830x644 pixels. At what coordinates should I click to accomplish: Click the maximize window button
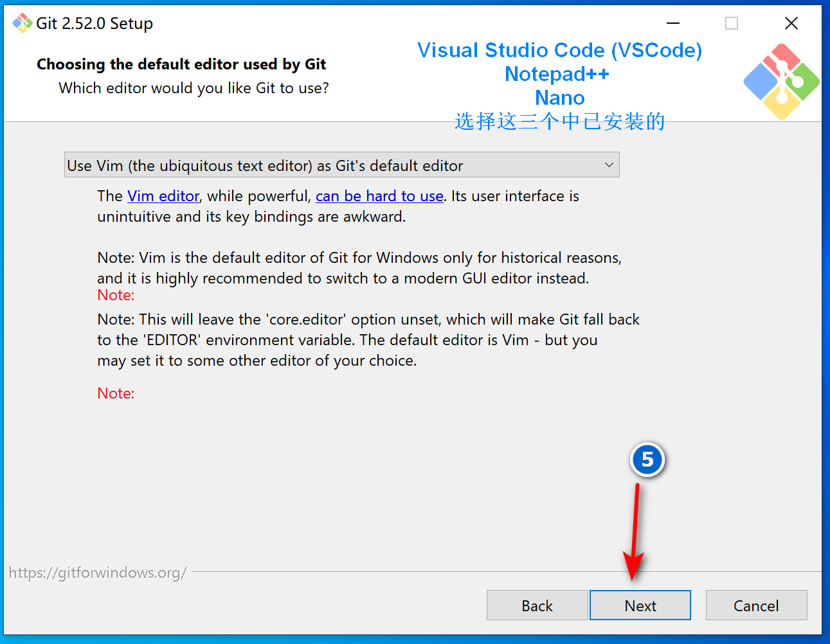click(x=732, y=23)
